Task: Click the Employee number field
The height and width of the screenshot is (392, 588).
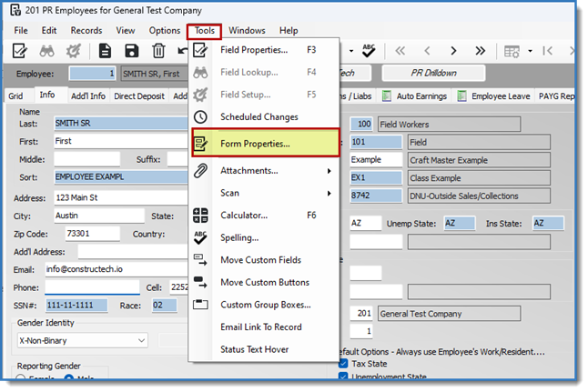Action: (x=92, y=74)
